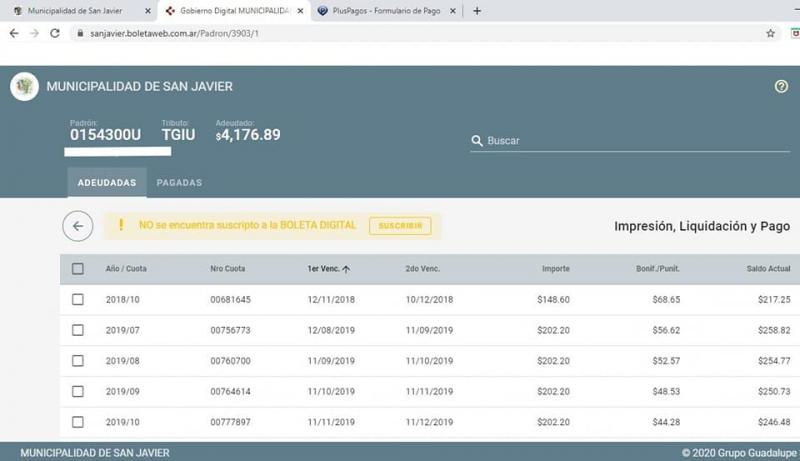Click the MUNICIPALIDAD DE SAN JAVIER header title
Screen dimensions: 800x461
(x=139, y=87)
